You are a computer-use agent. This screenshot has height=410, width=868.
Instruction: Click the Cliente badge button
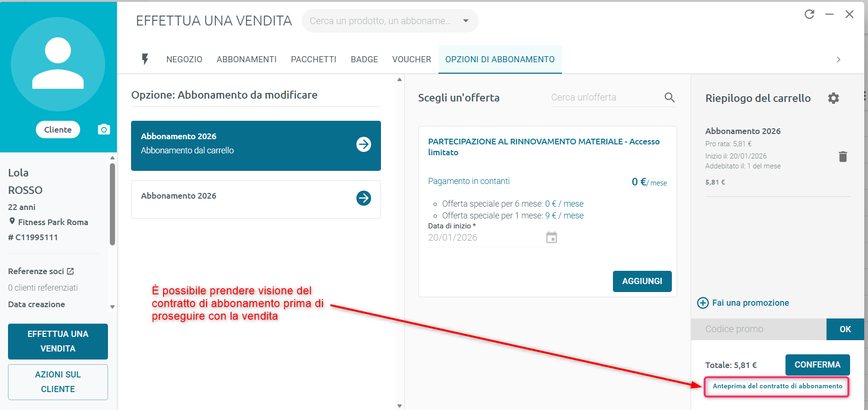pyautogui.click(x=58, y=130)
